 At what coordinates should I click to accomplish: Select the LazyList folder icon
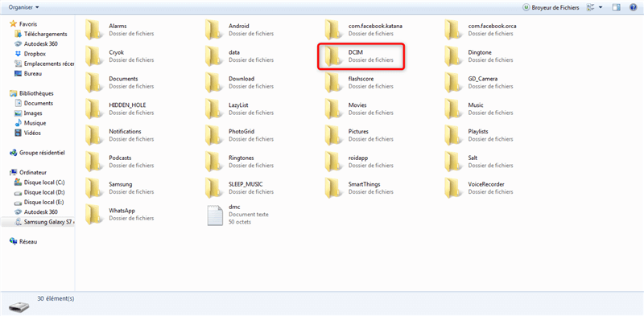pos(213,109)
